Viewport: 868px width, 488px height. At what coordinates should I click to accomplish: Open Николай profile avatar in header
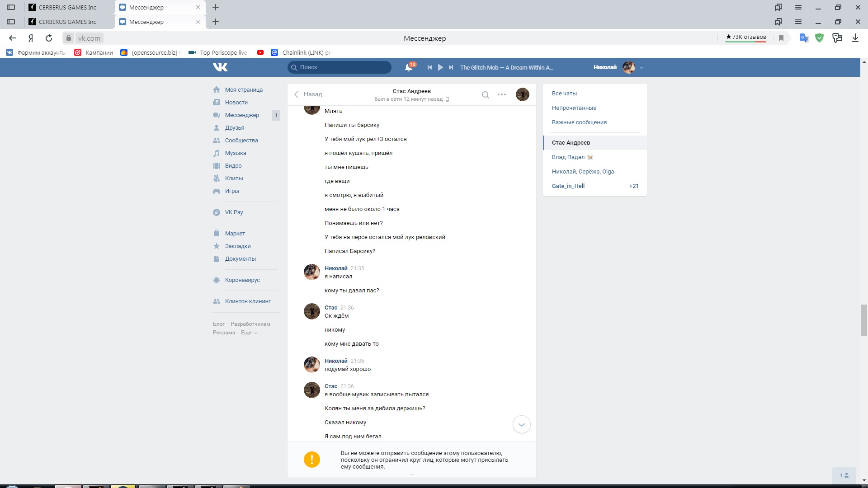[629, 67]
